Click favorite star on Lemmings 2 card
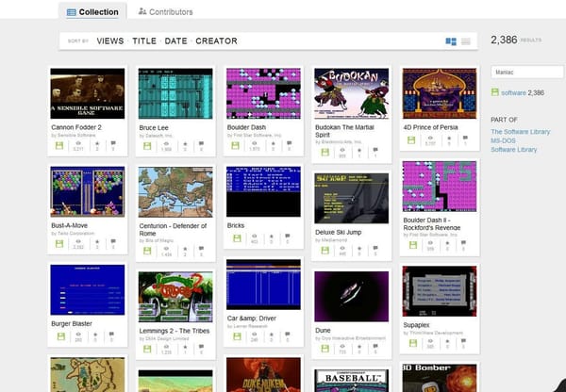Screen dimensions: 566x392 point(185,349)
